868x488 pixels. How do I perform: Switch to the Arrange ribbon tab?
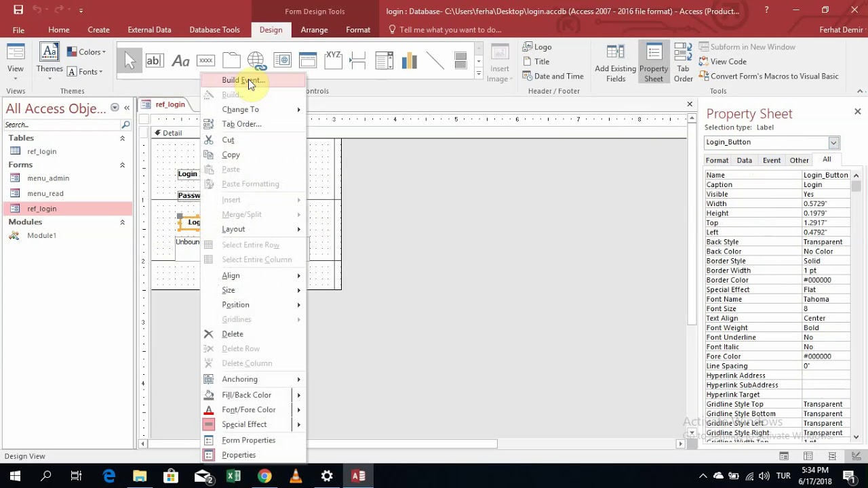(x=314, y=30)
